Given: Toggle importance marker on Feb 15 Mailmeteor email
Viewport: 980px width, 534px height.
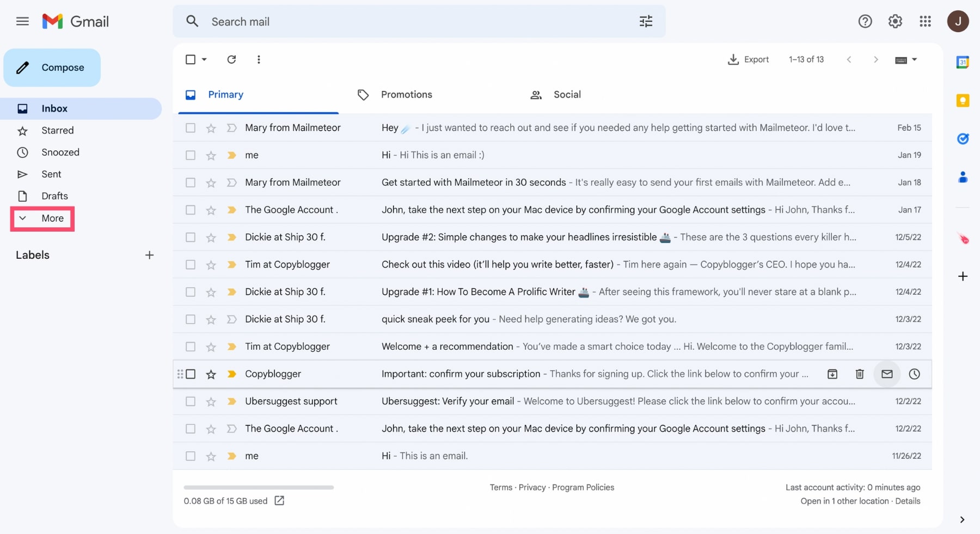Looking at the screenshot, I should (x=231, y=128).
